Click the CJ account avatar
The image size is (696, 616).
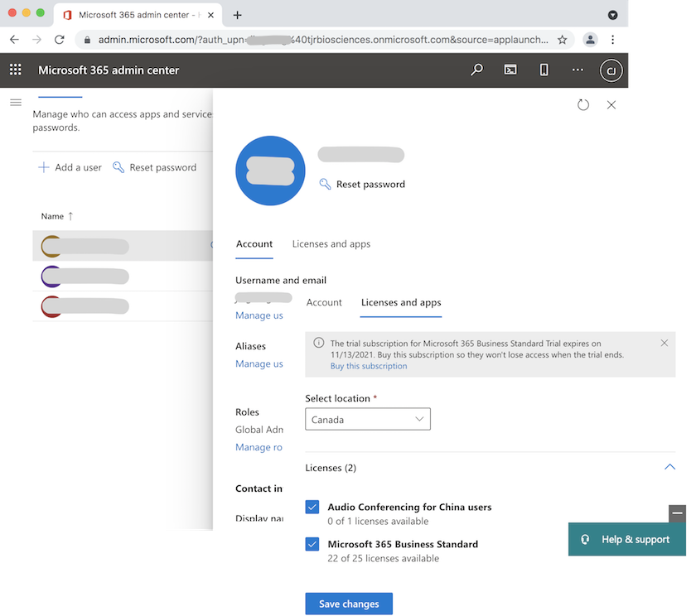611,70
